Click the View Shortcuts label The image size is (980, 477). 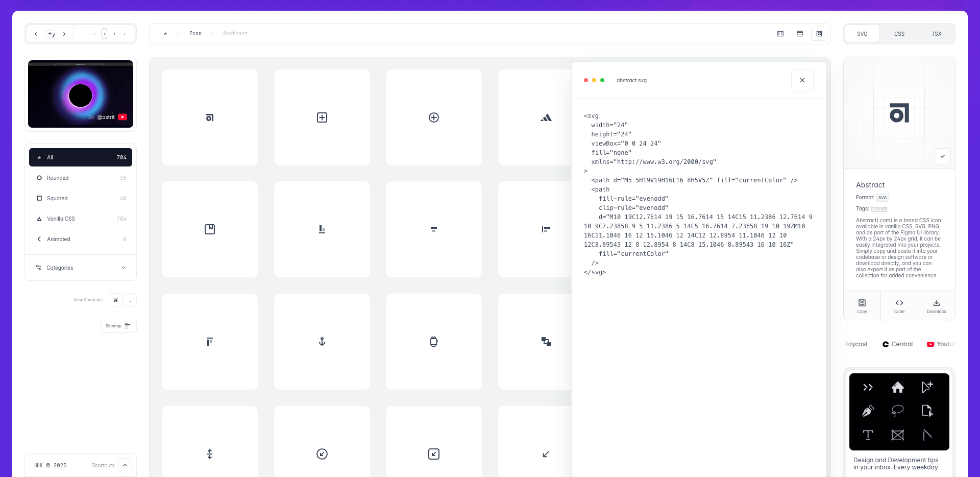click(x=88, y=300)
